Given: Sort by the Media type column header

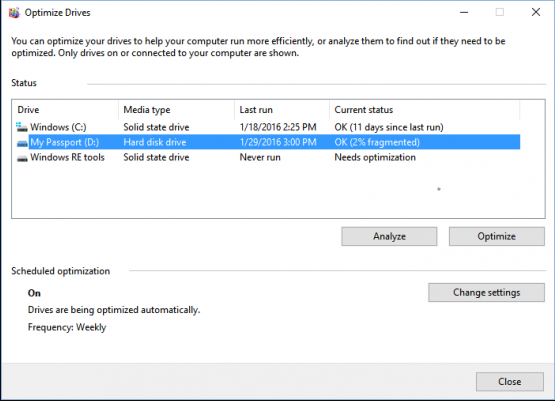Looking at the screenshot, I should point(176,110).
